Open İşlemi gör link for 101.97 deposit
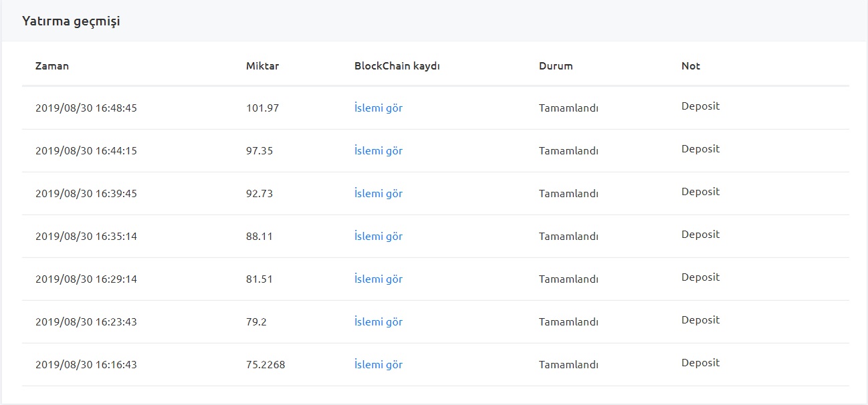This screenshot has width=868, height=405. pyautogui.click(x=378, y=108)
